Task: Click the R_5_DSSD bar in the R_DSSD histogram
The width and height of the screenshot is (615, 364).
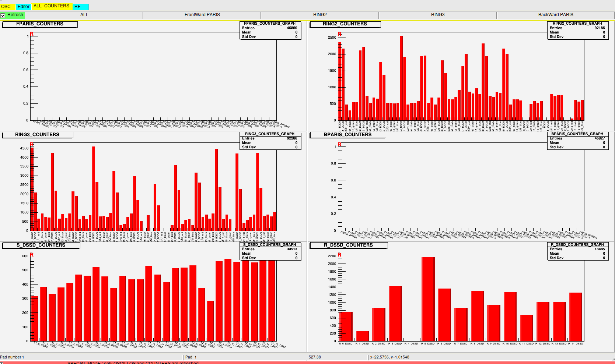Action: click(428, 299)
